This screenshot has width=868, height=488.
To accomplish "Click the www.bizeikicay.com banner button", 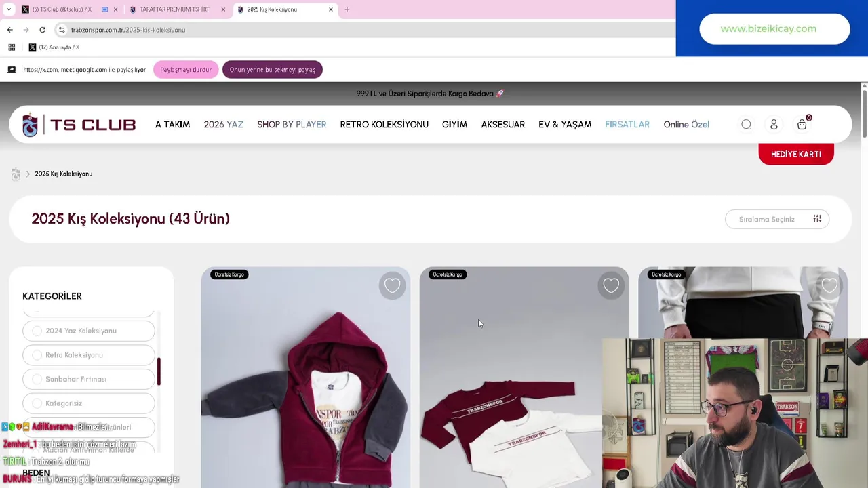I will point(774,29).
